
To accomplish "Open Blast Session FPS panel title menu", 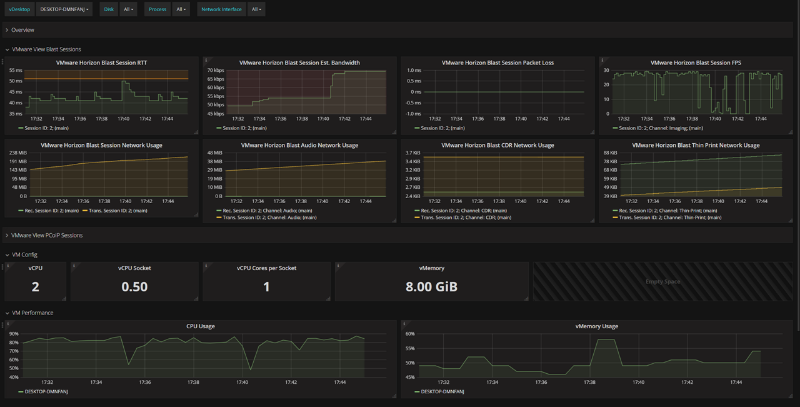I will pos(696,63).
